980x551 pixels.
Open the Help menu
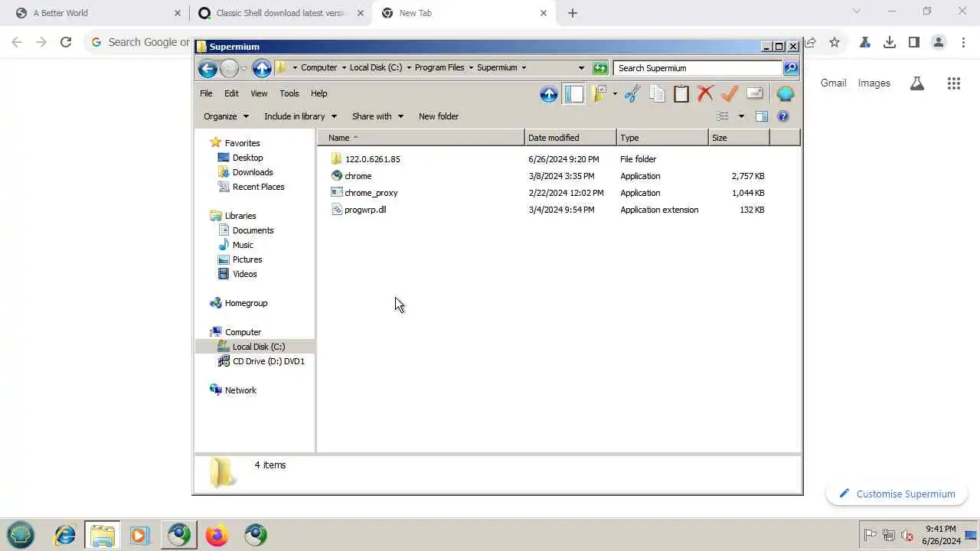click(319, 93)
